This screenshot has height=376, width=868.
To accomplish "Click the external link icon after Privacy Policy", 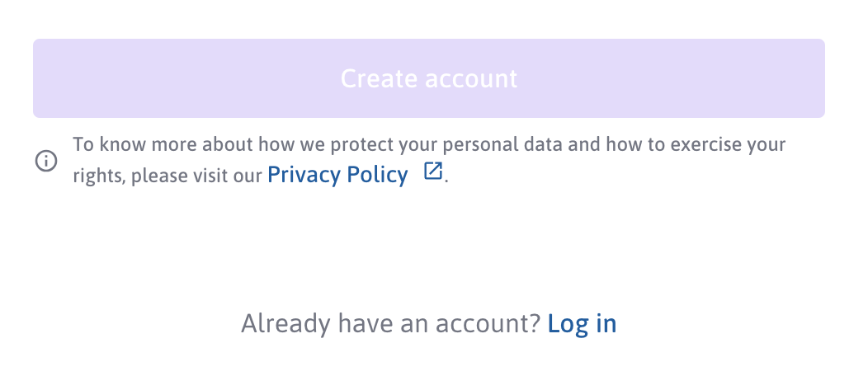I will [433, 172].
